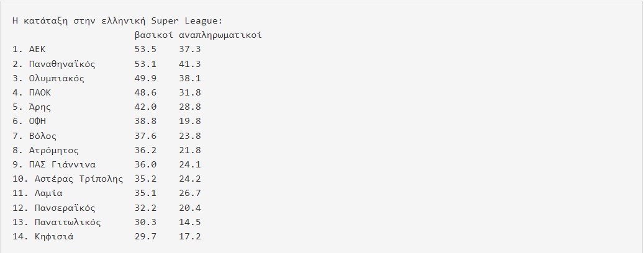Click the team name Βόλος

click(43, 136)
